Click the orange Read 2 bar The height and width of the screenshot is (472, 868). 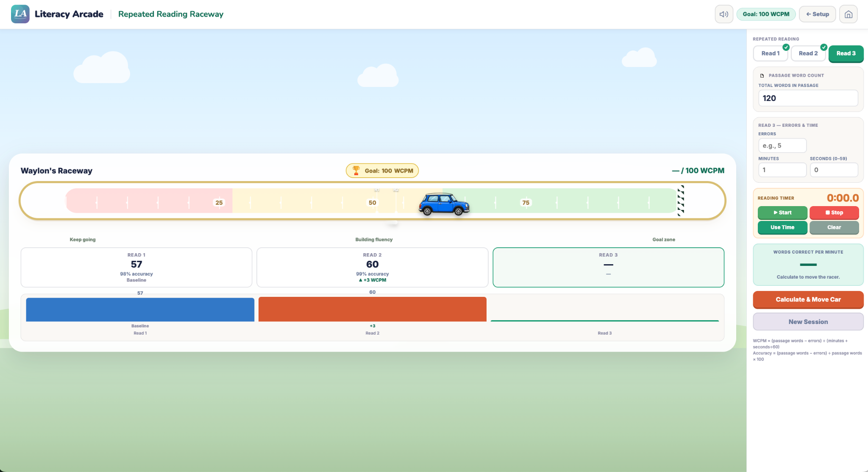point(373,309)
